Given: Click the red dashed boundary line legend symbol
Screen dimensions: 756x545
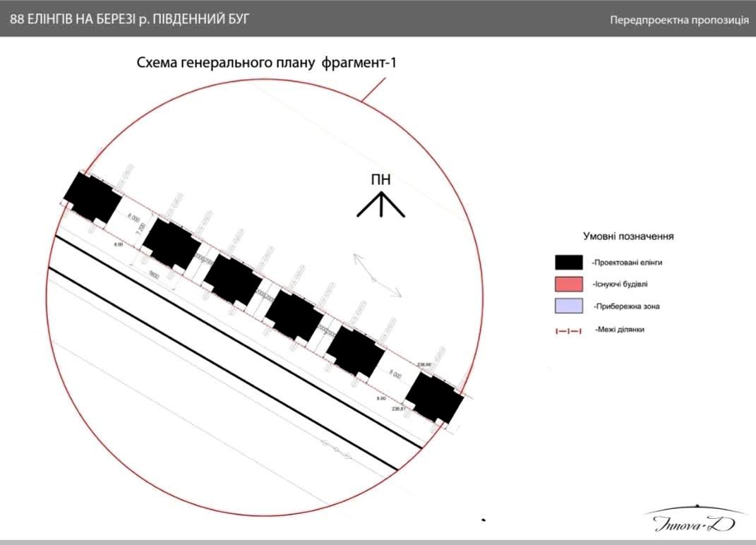Looking at the screenshot, I should pyautogui.click(x=568, y=330).
